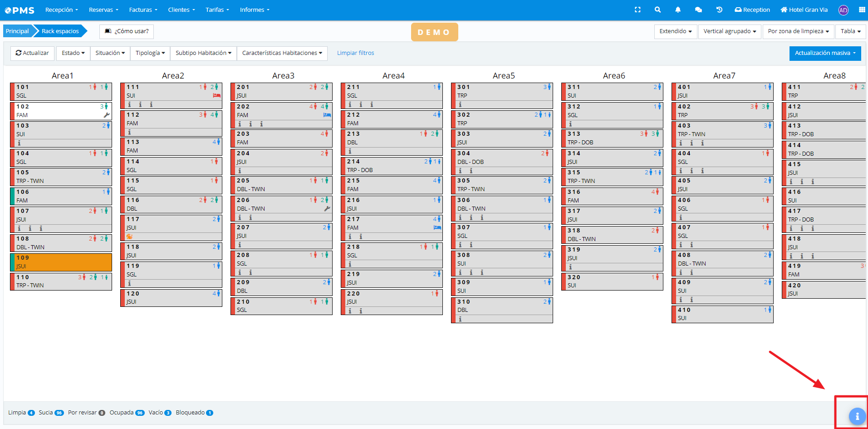The image size is (868, 429).
Task: Open the apps grid icon
Action: pos(862,10)
